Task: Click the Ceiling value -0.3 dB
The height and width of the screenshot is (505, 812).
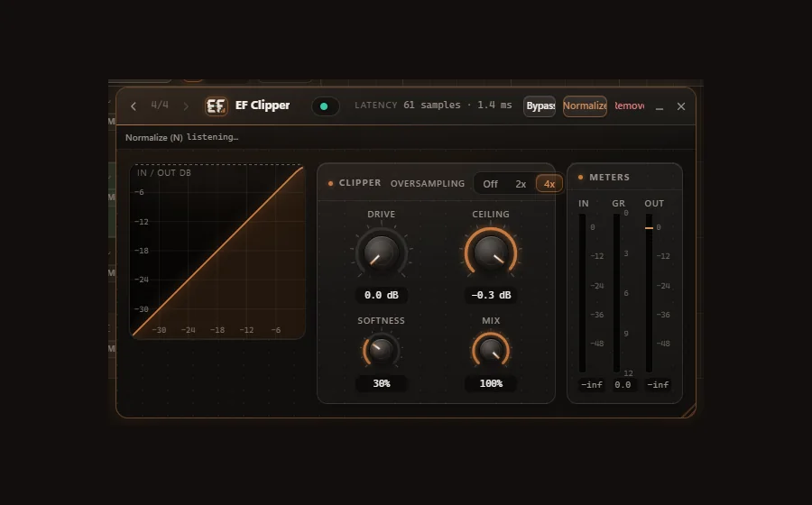Action: tap(491, 295)
